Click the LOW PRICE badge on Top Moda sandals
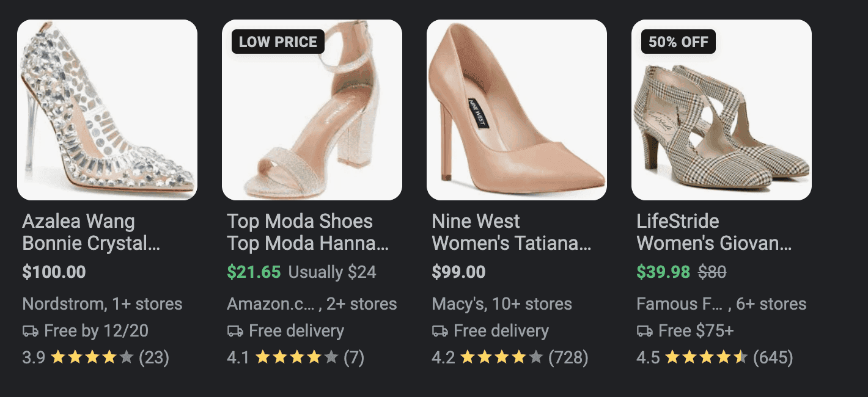 click(x=278, y=42)
